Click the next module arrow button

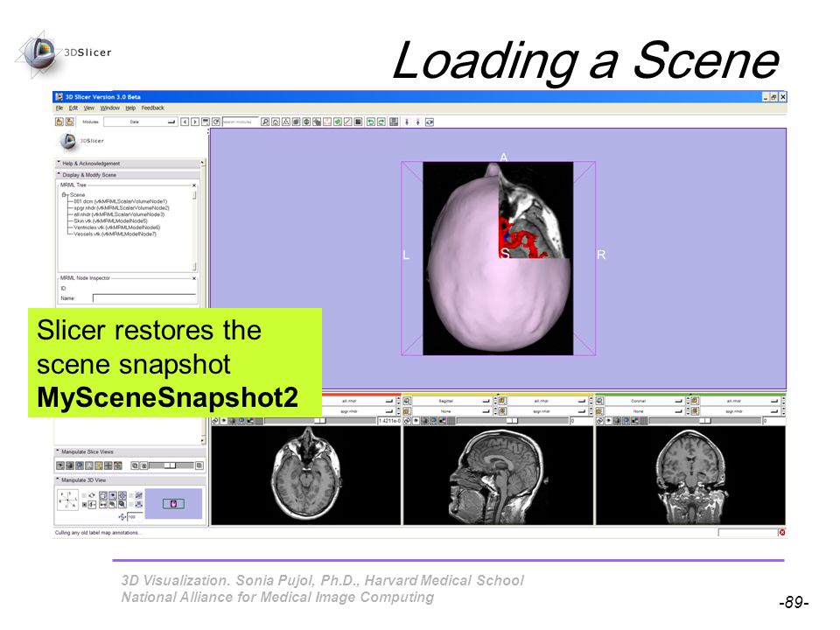click(195, 122)
